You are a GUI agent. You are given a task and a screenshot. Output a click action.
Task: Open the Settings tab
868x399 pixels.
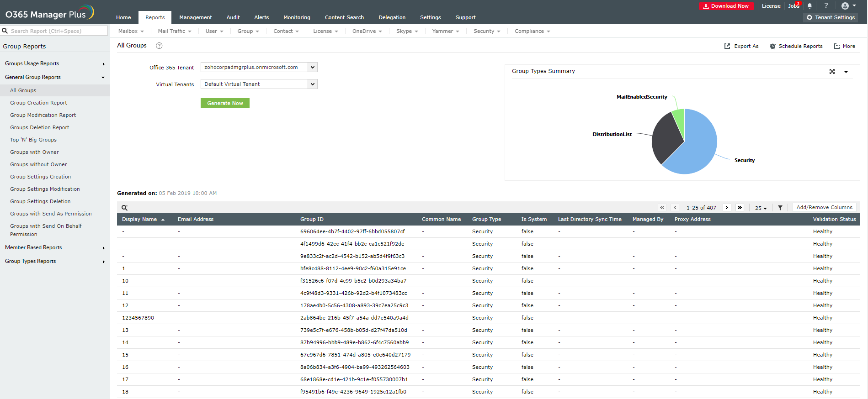click(431, 17)
